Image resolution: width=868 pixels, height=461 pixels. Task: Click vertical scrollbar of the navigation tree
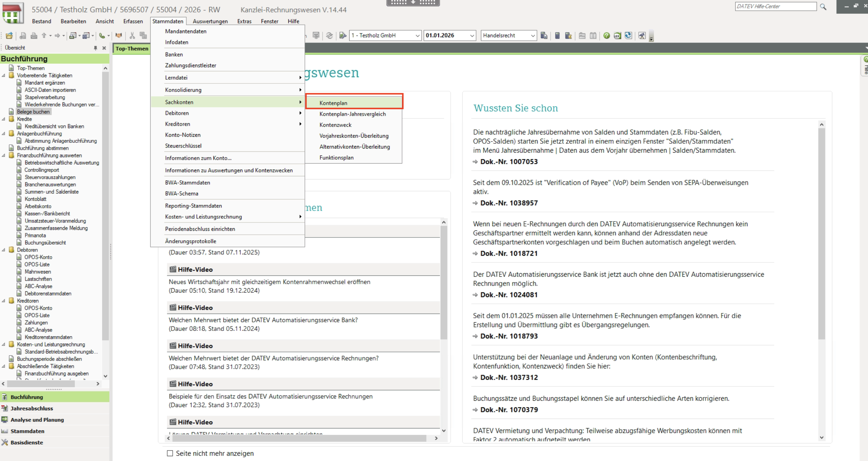(105, 206)
